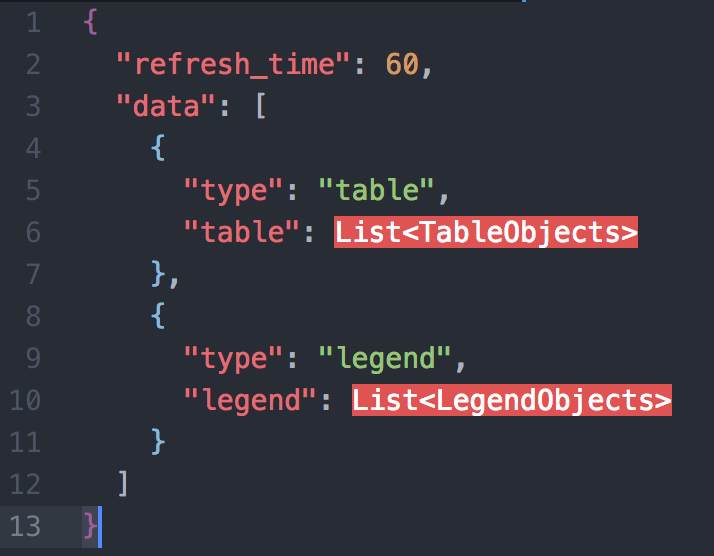Image resolution: width=714 pixels, height=556 pixels.
Task: Click the opening curly brace on line 4
Action: [x=158, y=148]
